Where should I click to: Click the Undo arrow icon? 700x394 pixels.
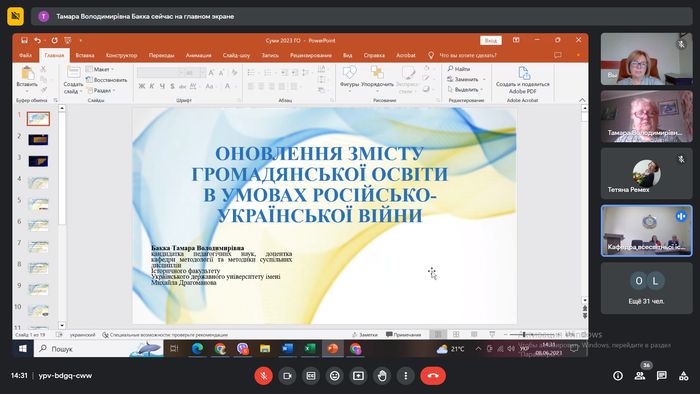(x=38, y=40)
